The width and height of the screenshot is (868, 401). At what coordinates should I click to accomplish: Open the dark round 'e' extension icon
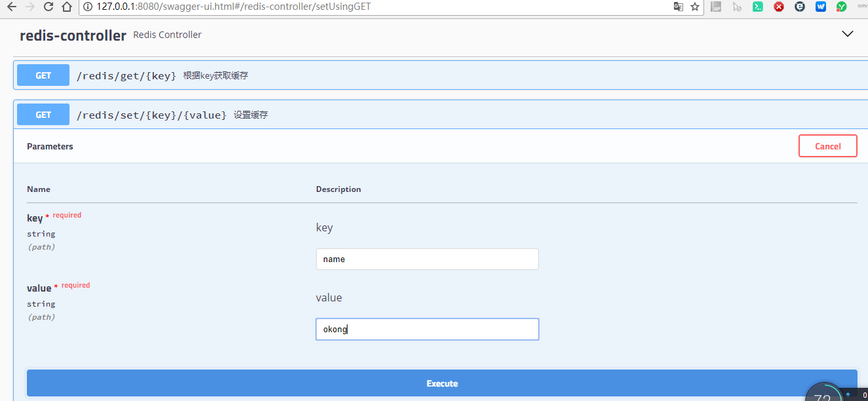(800, 7)
